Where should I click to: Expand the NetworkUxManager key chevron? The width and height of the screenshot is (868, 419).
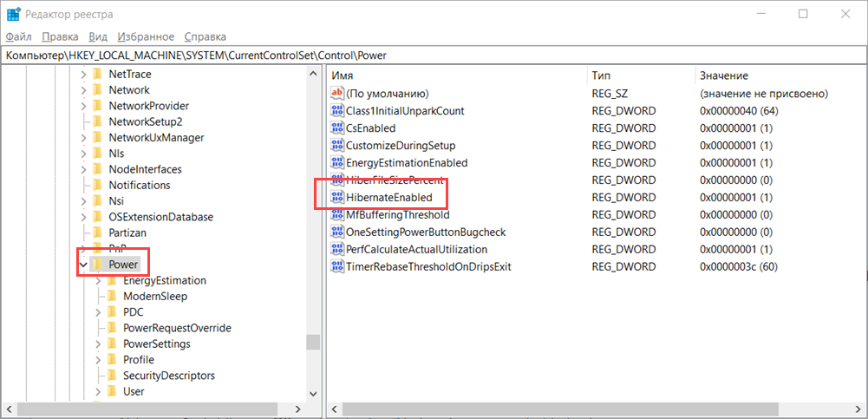click(83, 138)
